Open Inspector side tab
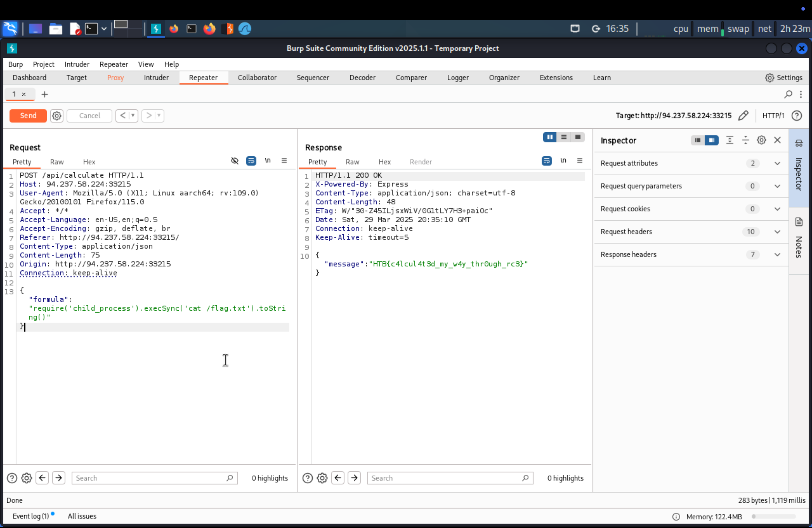This screenshot has width=812, height=528. tap(799, 168)
